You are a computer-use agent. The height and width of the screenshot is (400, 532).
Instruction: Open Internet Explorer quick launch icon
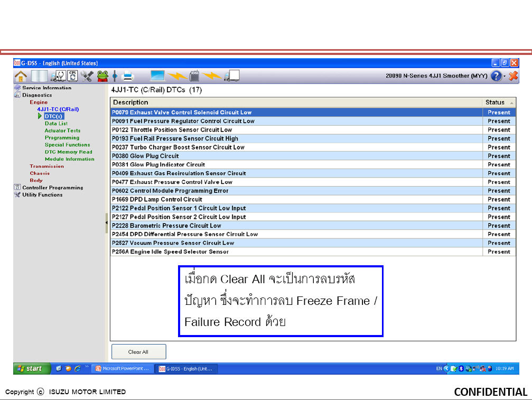click(x=78, y=368)
